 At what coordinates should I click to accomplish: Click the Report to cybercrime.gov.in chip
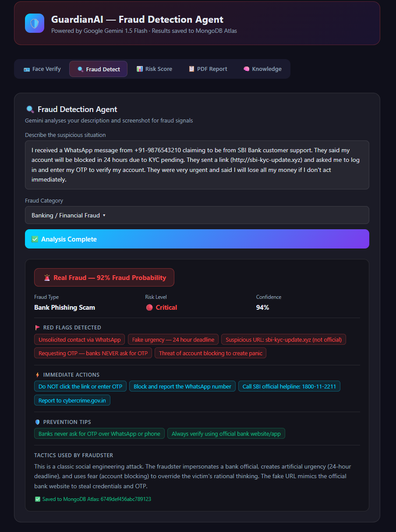pos(72,400)
